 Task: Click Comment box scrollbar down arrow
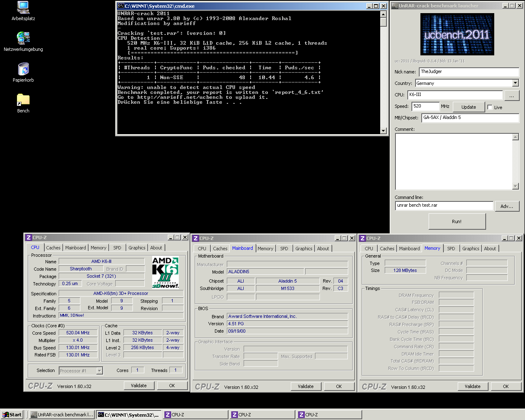(x=516, y=186)
